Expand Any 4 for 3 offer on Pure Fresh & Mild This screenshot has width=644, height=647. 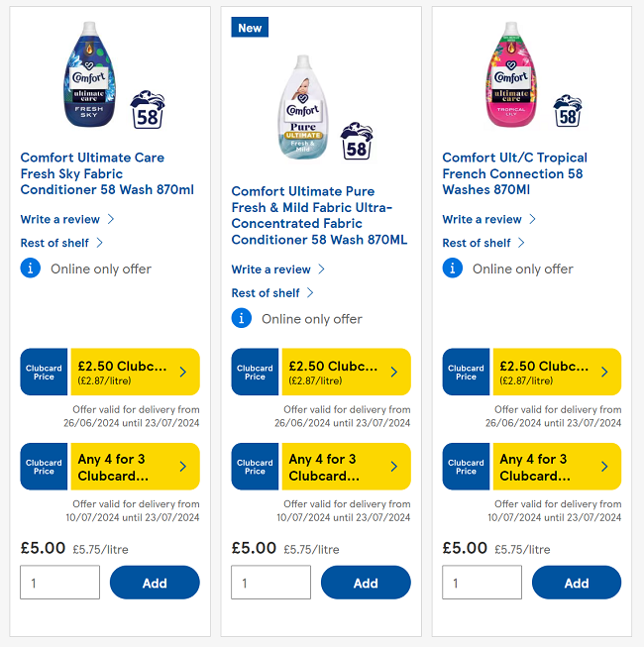(x=346, y=467)
